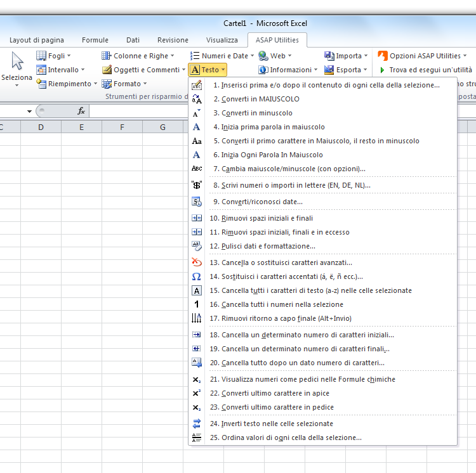Expand Opzioni ASAP Utilities menu

[x=422, y=56]
